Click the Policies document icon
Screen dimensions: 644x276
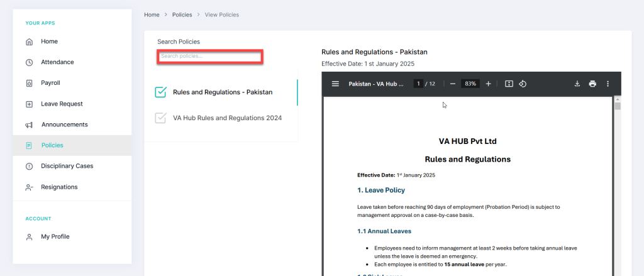[29, 145]
